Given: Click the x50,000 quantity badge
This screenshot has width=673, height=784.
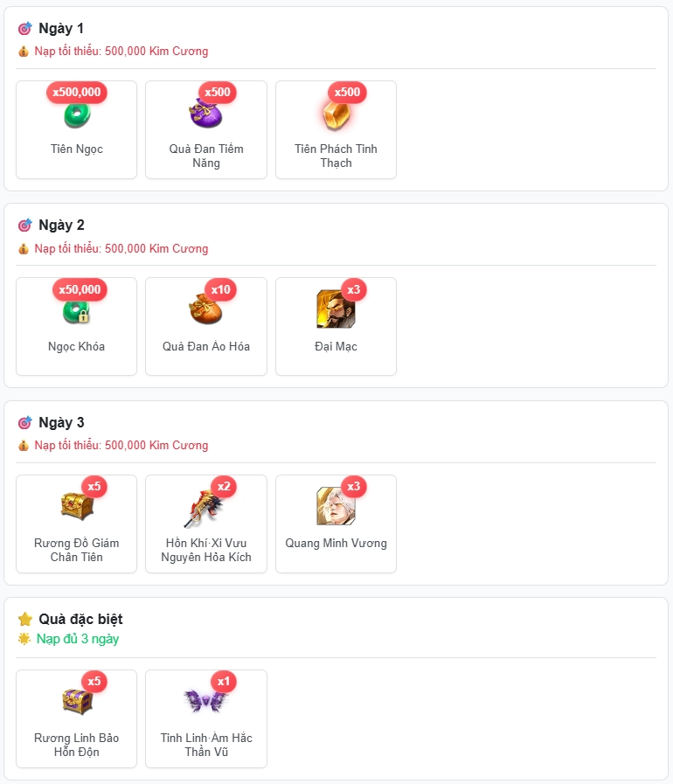Looking at the screenshot, I should point(80,289).
